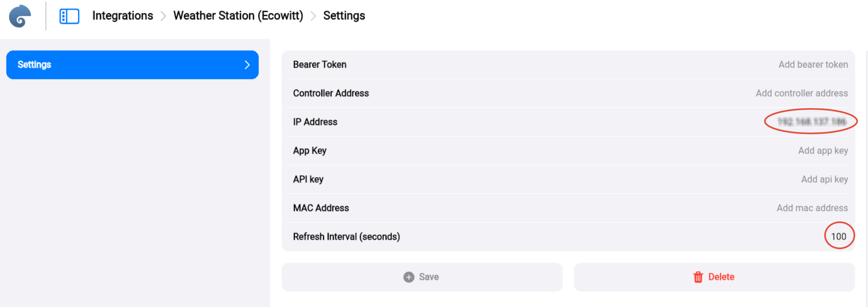This screenshot has width=868, height=307.
Task: Select the Settings breadcrumb item
Action: [x=344, y=16]
